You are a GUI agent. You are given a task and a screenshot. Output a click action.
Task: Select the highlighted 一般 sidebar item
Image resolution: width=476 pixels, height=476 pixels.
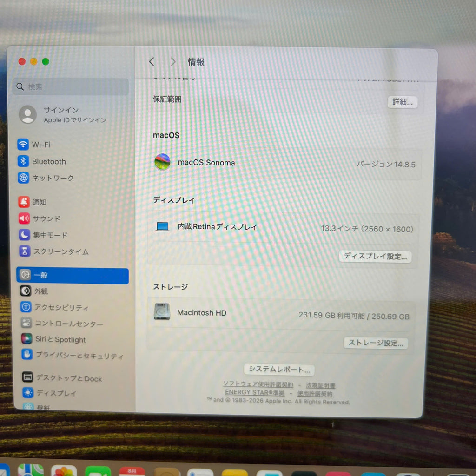coord(73,276)
